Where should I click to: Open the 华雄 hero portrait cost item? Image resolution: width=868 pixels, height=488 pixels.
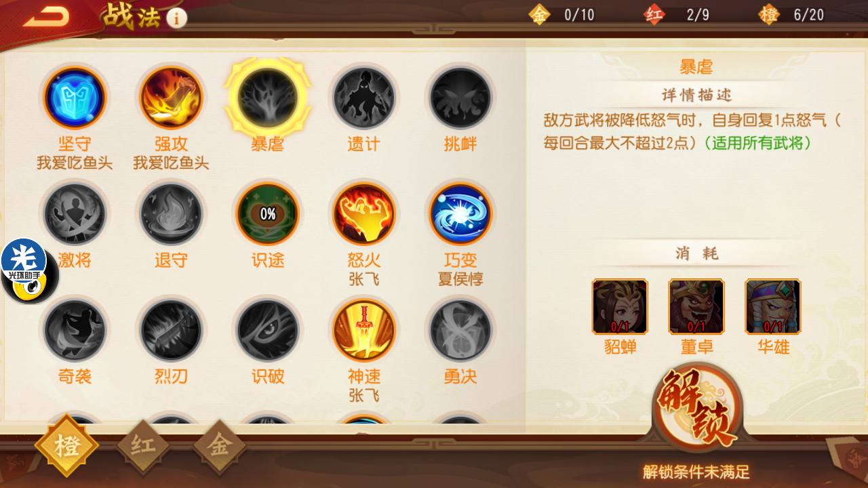tap(773, 306)
